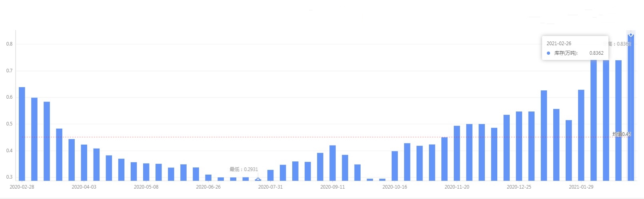This screenshot has width=644, height=199.
Task: Select the 最低：0.2931 minimum label
Action: 243,169
